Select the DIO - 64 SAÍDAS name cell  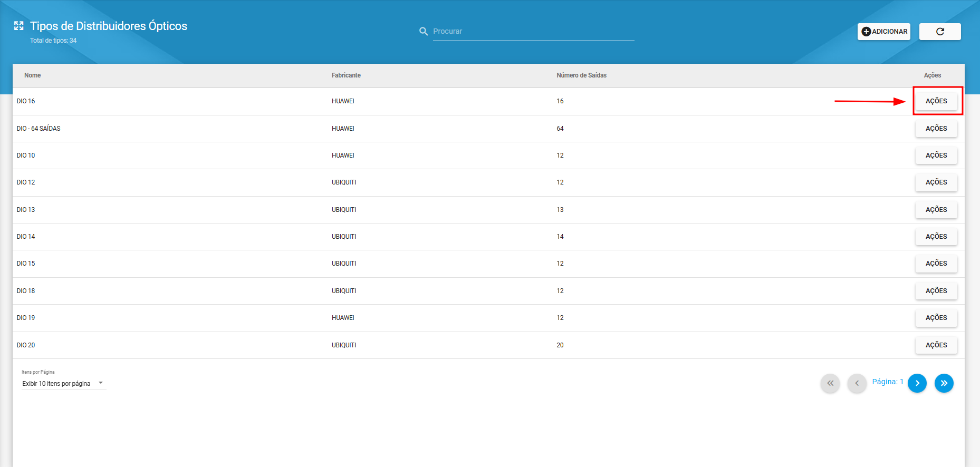click(39, 129)
